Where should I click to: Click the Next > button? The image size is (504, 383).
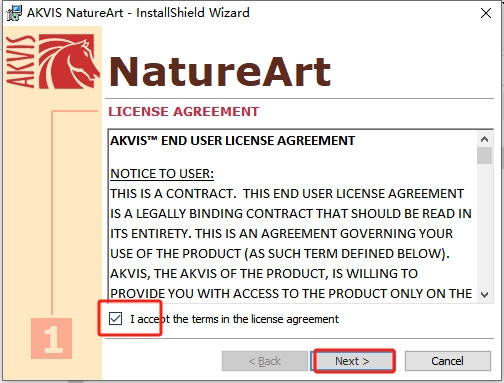(352, 361)
